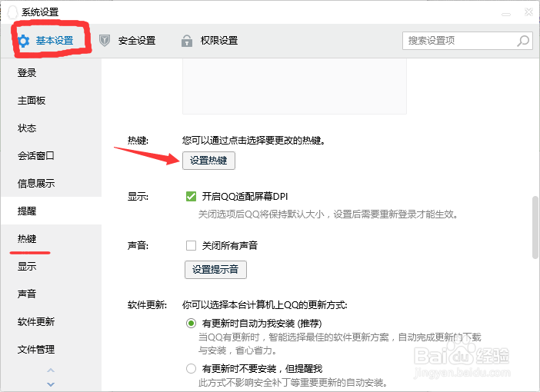Click the gear icon of 基本设置
The image size is (540, 392).
[23, 41]
